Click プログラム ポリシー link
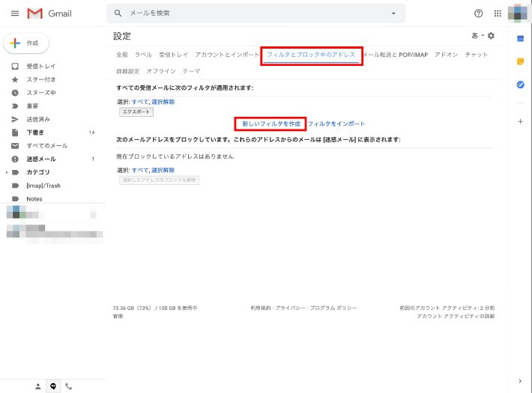The image size is (532, 393). click(x=333, y=308)
